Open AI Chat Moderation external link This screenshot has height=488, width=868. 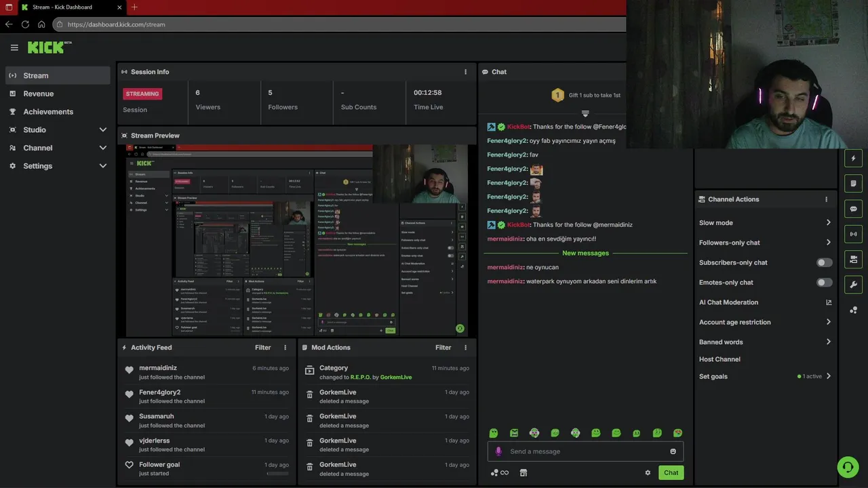(829, 302)
